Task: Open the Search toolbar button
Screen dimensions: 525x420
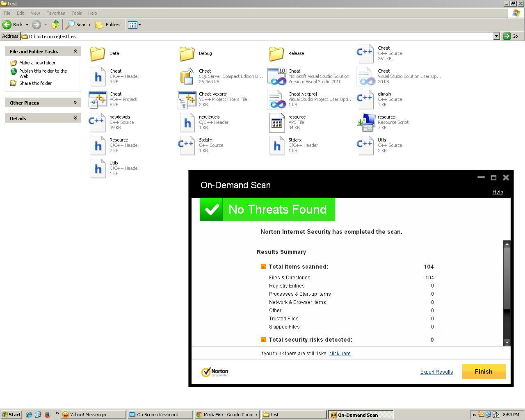Action: coord(78,25)
